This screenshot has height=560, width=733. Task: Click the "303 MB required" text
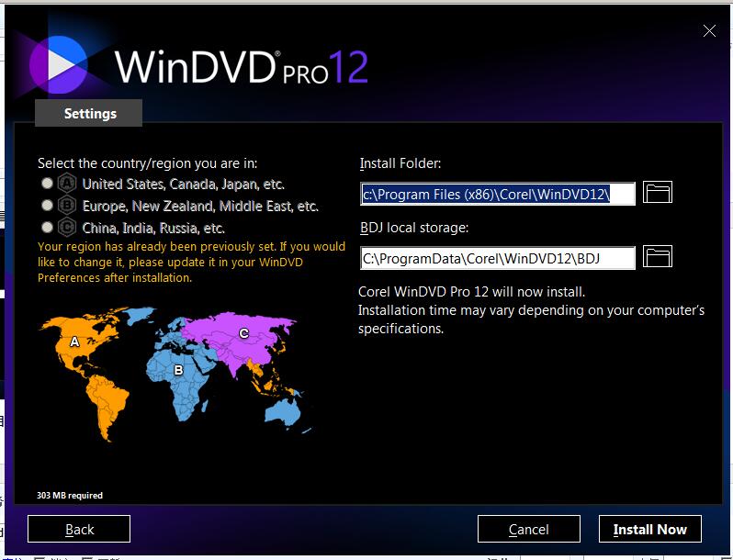point(70,496)
